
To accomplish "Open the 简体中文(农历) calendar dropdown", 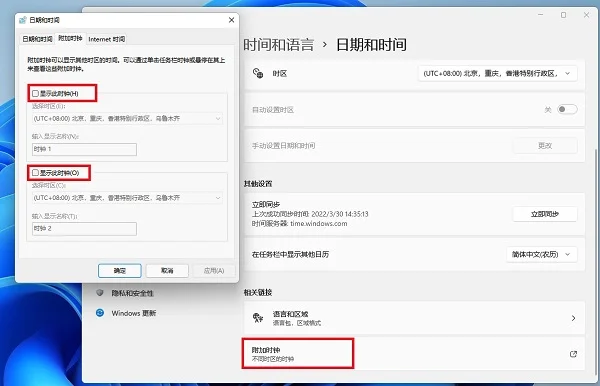I will [541, 254].
